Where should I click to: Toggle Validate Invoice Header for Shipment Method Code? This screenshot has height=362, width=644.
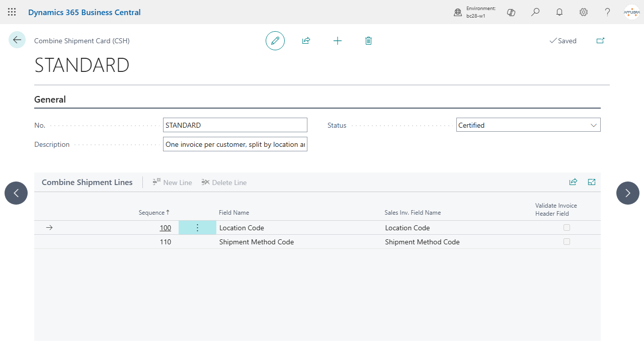[567, 242]
